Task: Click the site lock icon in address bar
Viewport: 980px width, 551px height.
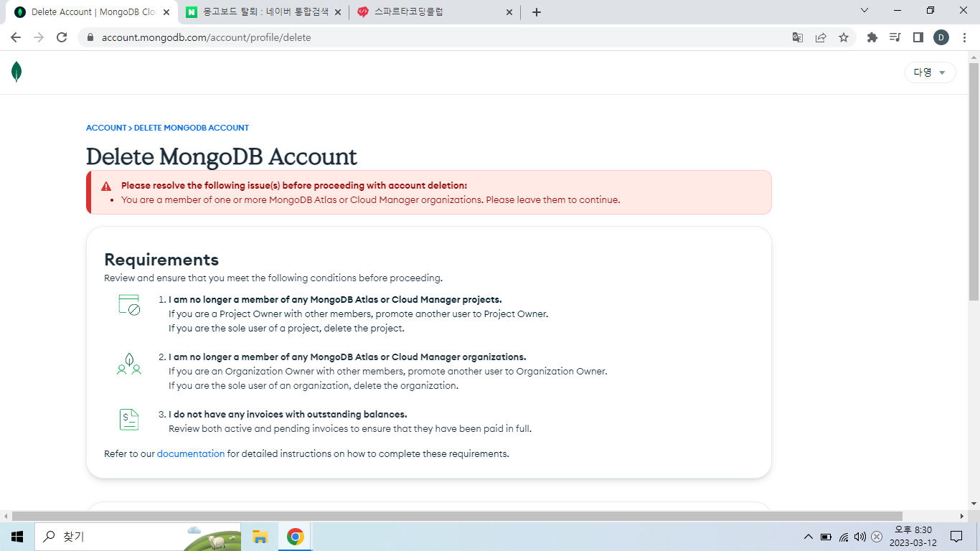Action: [x=90, y=37]
